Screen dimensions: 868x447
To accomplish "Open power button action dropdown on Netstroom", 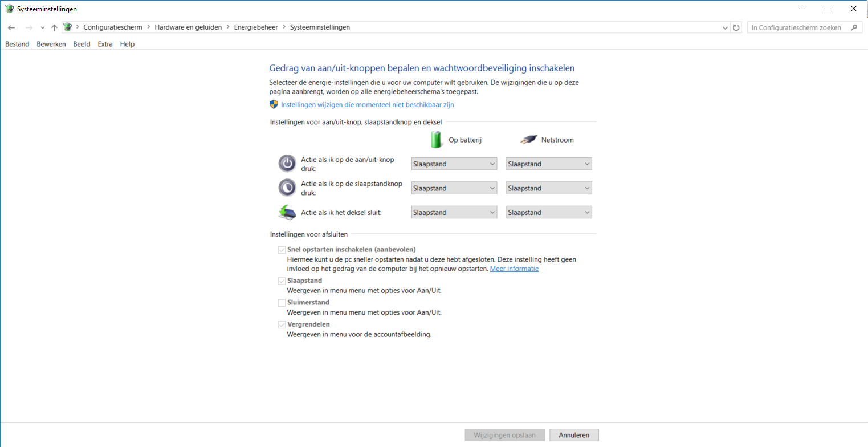I will [549, 164].
